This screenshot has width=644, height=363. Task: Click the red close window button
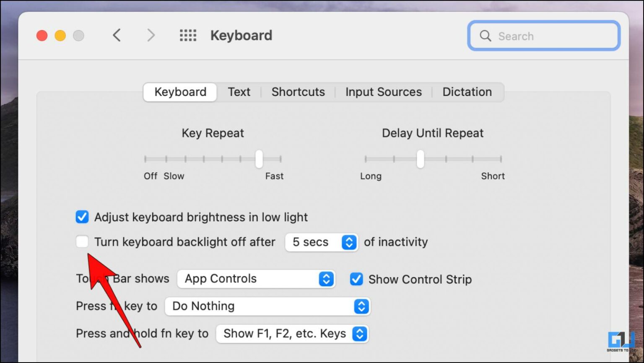point(42,36)
